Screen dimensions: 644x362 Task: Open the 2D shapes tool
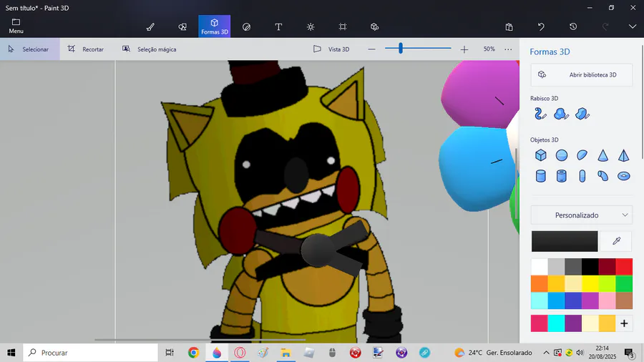pyautogui.click(x=182, y=26)
